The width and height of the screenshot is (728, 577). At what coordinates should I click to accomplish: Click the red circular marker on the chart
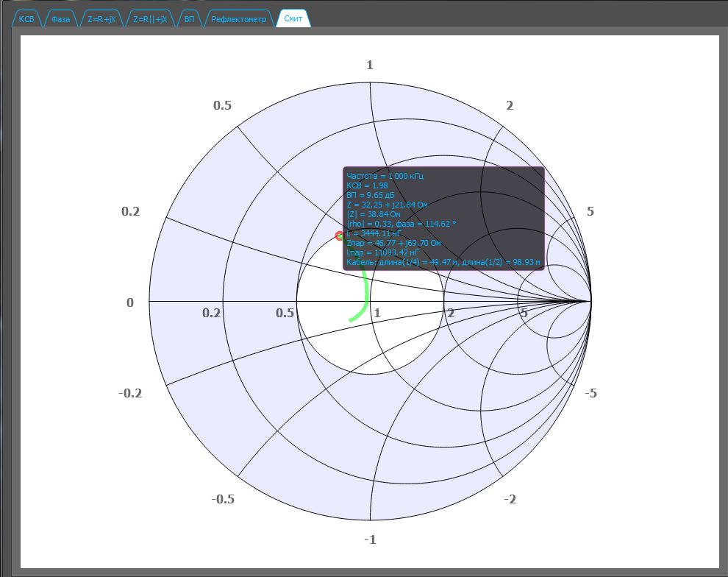[340, 236]
